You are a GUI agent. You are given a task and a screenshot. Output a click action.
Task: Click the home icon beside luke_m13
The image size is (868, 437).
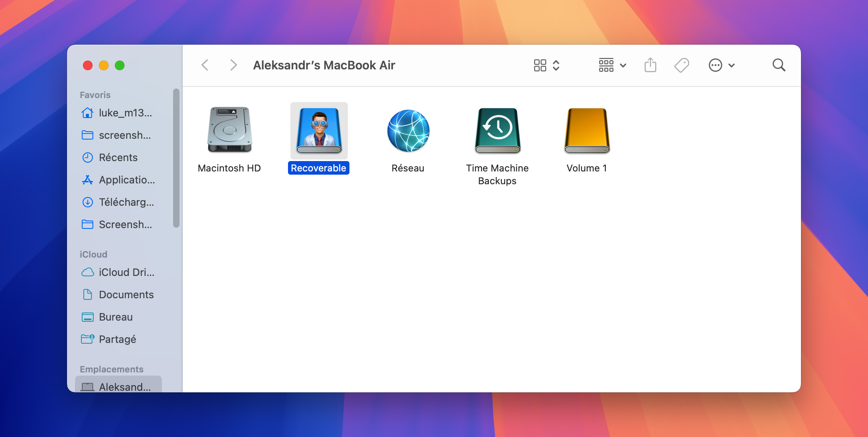pos(87,113)
